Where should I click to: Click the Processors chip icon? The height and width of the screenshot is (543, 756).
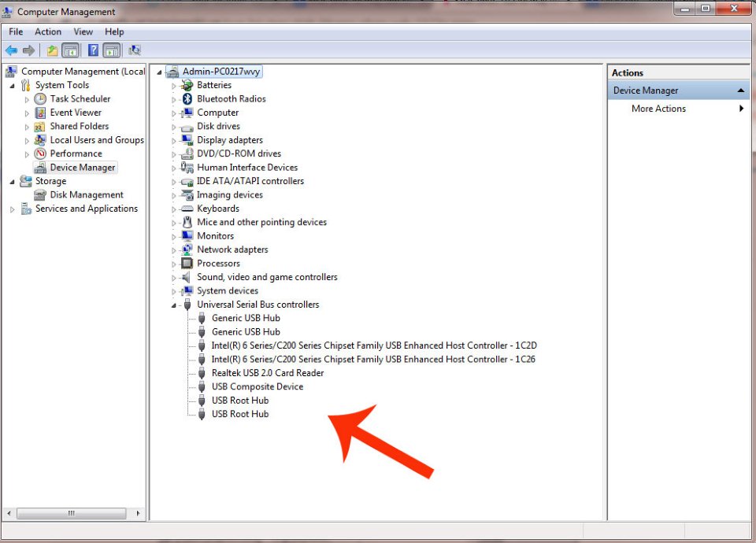point(187,264)
